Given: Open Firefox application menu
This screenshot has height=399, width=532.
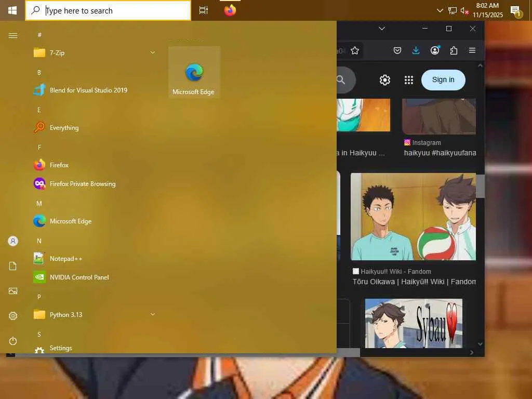Looking at the screenshot, I should click(472, 50).
